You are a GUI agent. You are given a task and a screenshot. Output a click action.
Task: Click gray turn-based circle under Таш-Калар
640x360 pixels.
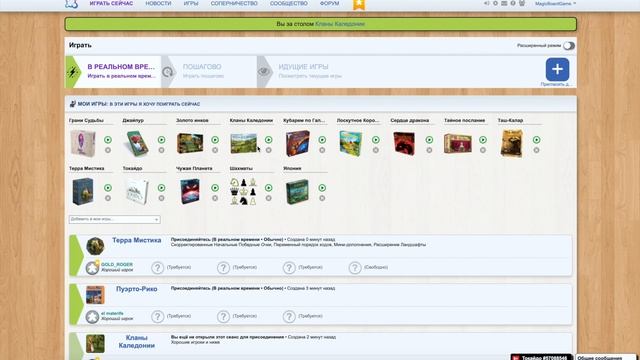[x=536, y=150]
